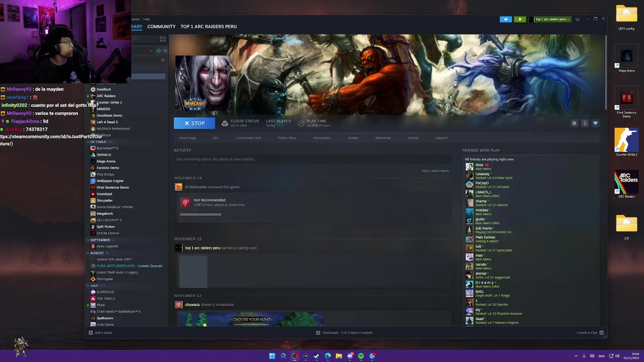
Task: Open Downloads status in bottom bar
Action: point(345,333)
